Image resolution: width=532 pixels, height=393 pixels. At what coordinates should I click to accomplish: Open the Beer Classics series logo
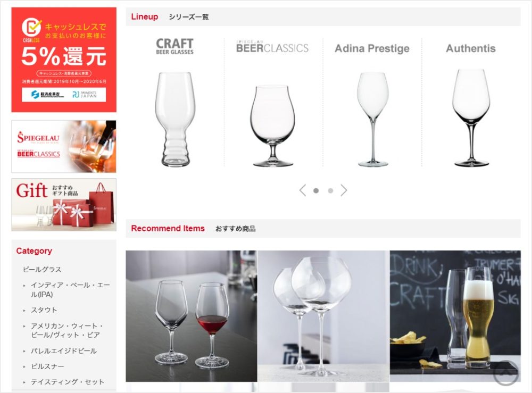tap(272, 47)
